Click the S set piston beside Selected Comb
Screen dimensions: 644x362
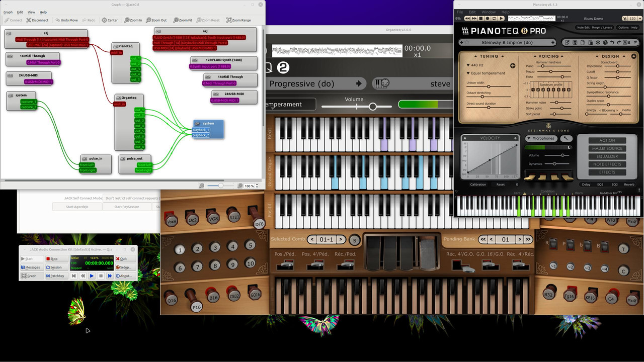point(355,240)
